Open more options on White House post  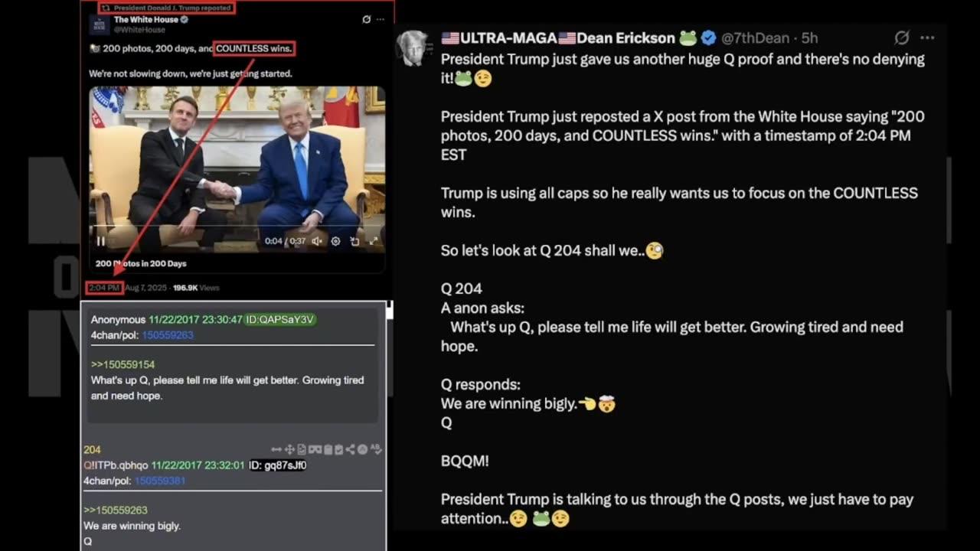pos(381,19)
